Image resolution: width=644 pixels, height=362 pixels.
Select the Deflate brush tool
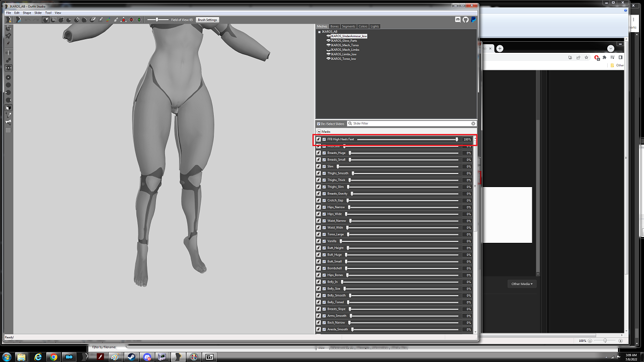click(68, 20)
